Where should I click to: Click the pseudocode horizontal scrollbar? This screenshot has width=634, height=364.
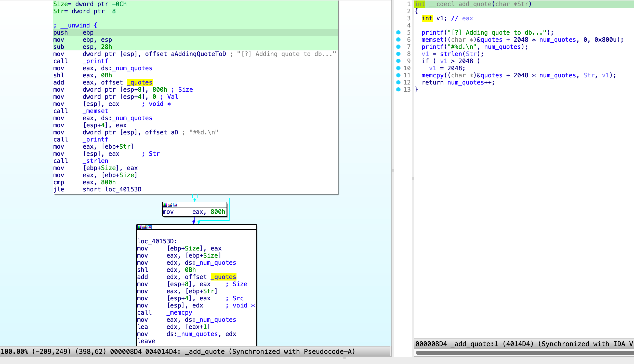coord(525,353)
